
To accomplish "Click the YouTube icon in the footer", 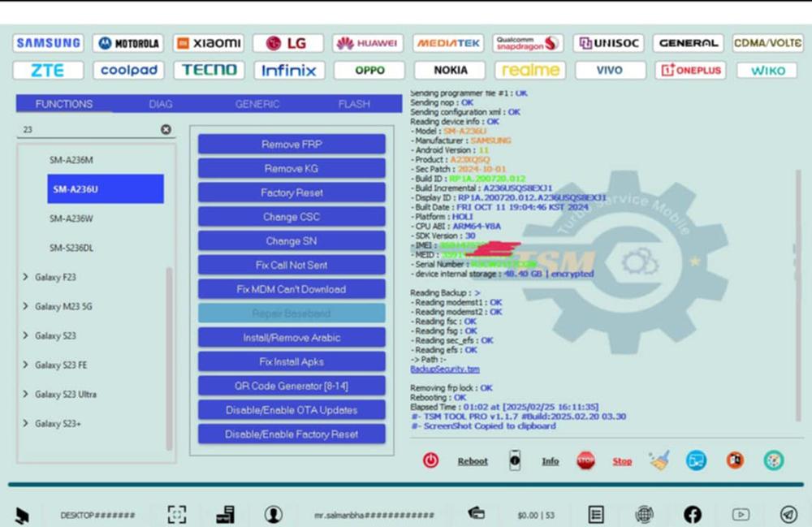I will [x=741, y=514].
